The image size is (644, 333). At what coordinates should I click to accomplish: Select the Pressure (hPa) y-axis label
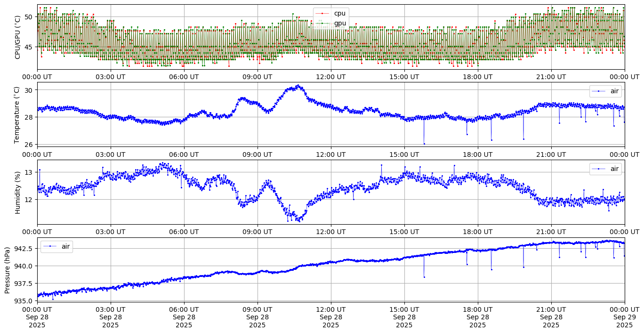[x=8, y=270]
